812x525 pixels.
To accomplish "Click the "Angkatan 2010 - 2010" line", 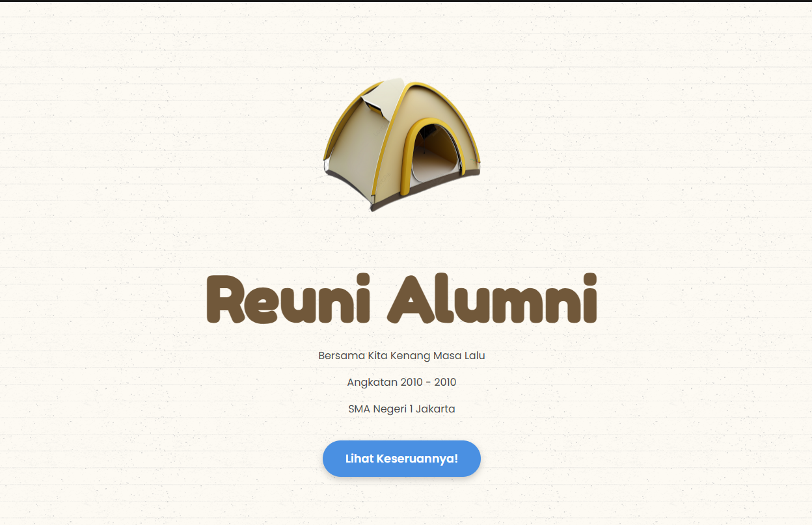I will (401, 383).
